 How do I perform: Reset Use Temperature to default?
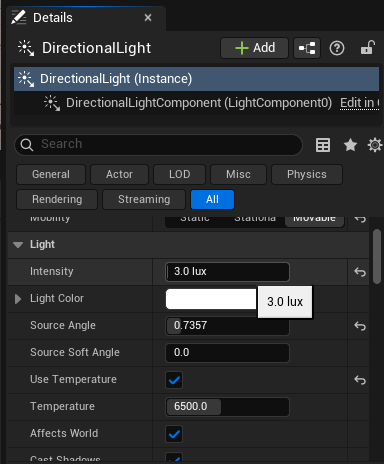click(x=360, y=380)
